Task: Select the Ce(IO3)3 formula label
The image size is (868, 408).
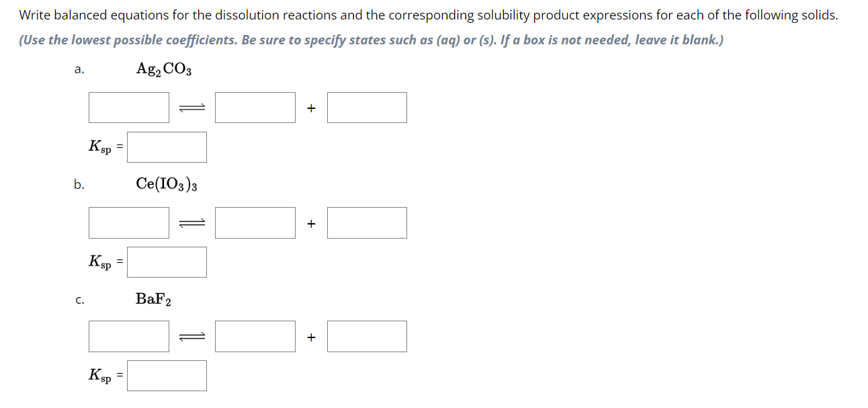Action: [x=166, y=181]
